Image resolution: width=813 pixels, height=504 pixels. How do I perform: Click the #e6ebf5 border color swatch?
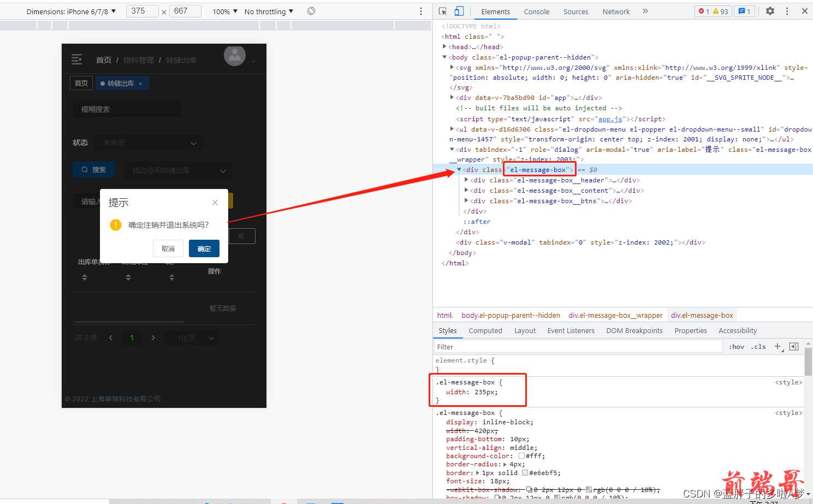point(525,473)
